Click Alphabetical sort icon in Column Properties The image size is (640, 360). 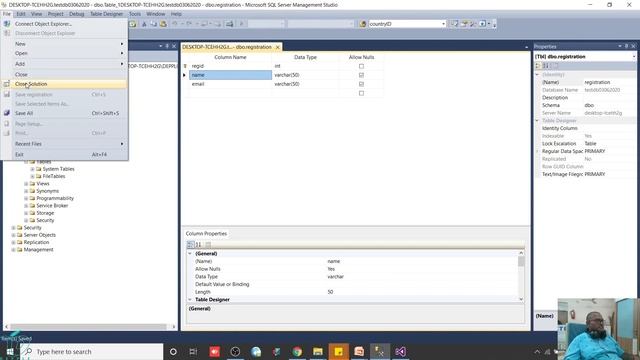(x=198, y=244)
